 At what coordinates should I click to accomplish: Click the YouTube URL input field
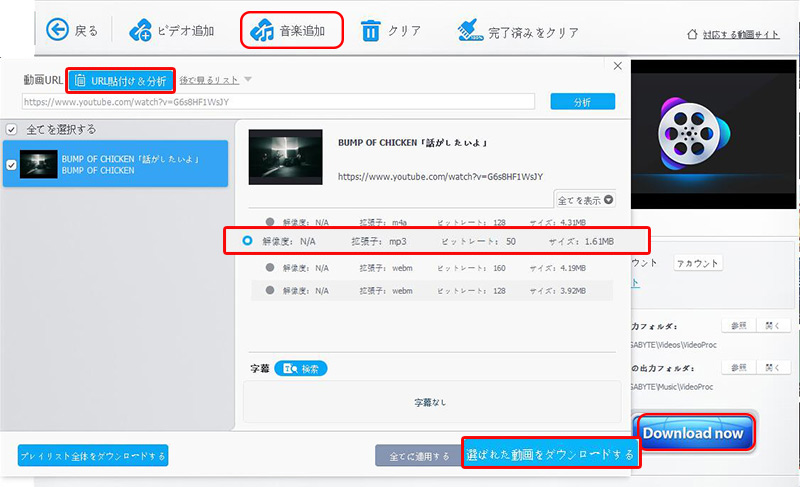tap(278, 101)
